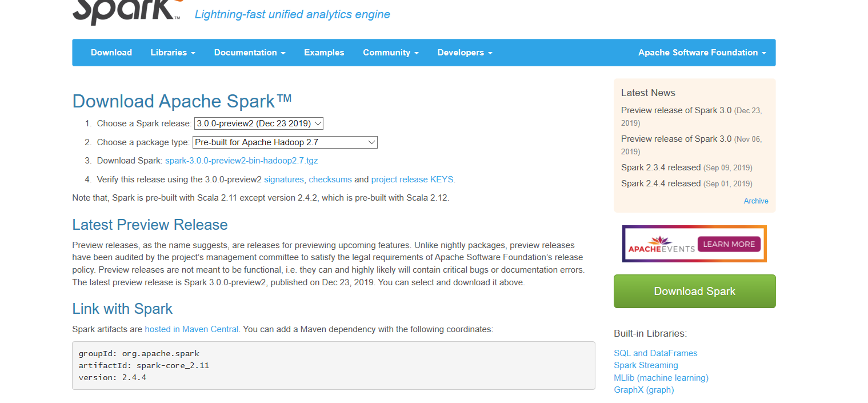Click the Built-in Libraries label

click(x=650, y=334)
